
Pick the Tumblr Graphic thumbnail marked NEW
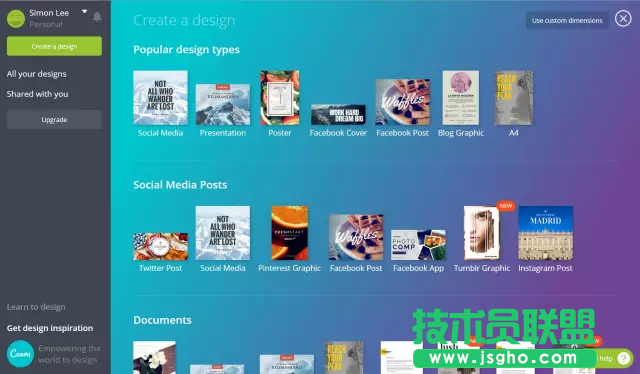(482, 233)
